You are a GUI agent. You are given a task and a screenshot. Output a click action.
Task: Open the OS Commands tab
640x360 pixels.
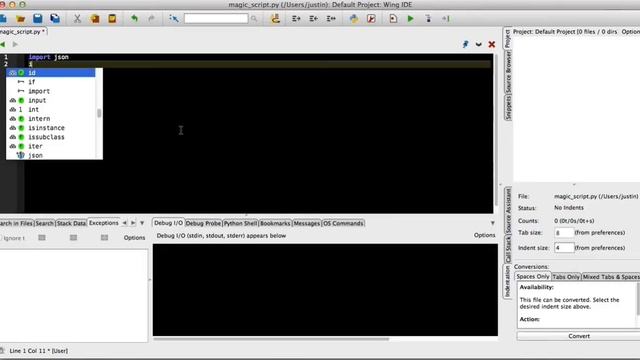click(x=343, y=223)
